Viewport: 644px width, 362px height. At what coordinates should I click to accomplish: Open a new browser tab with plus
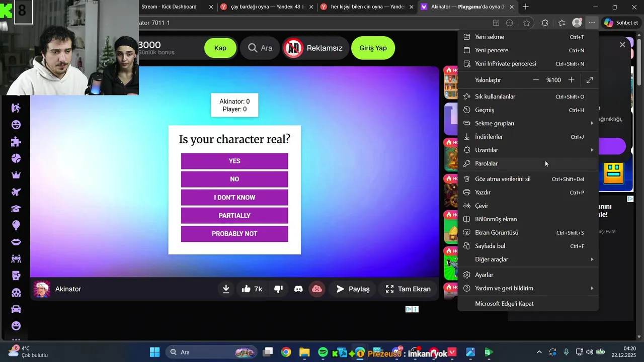click(526, 7)
